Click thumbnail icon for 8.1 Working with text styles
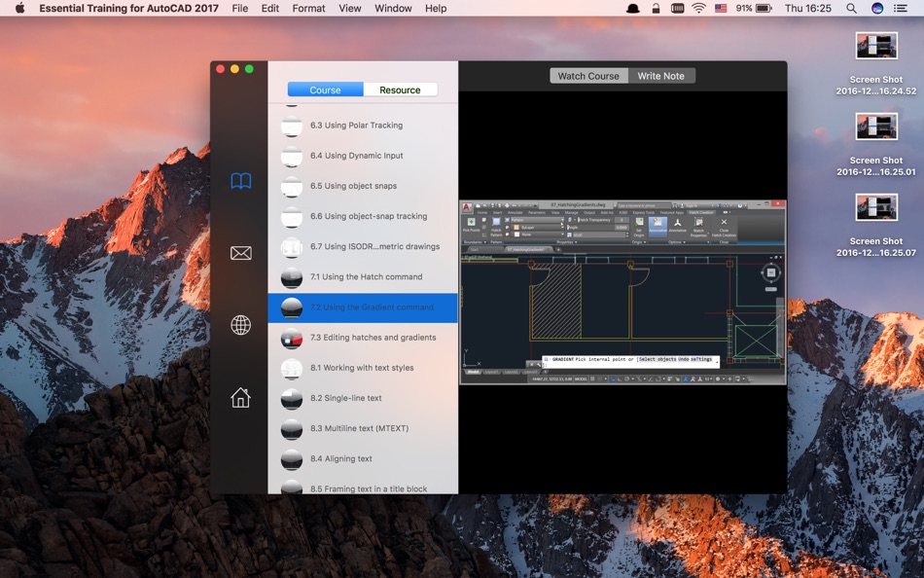Viewport: 924px width, 578px height. 291,368
